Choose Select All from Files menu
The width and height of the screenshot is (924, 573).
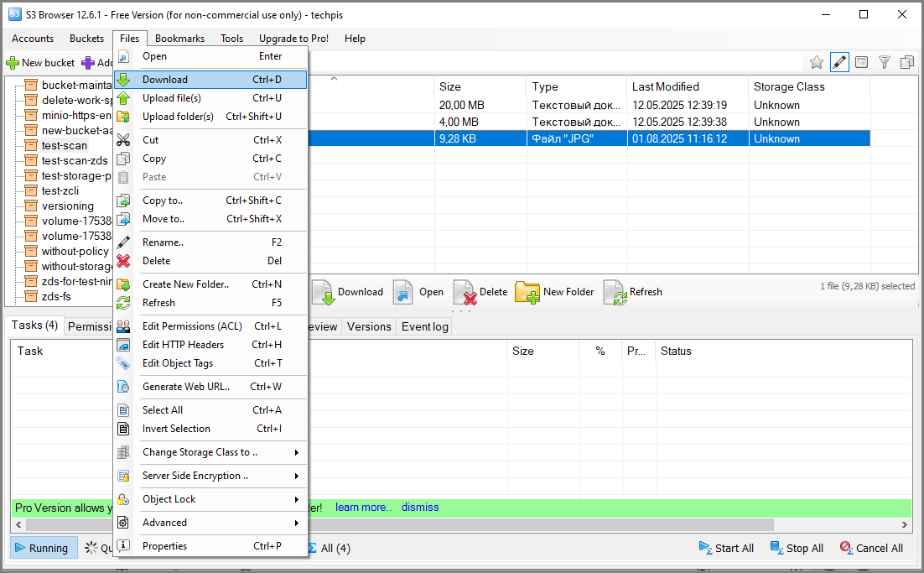210,410
